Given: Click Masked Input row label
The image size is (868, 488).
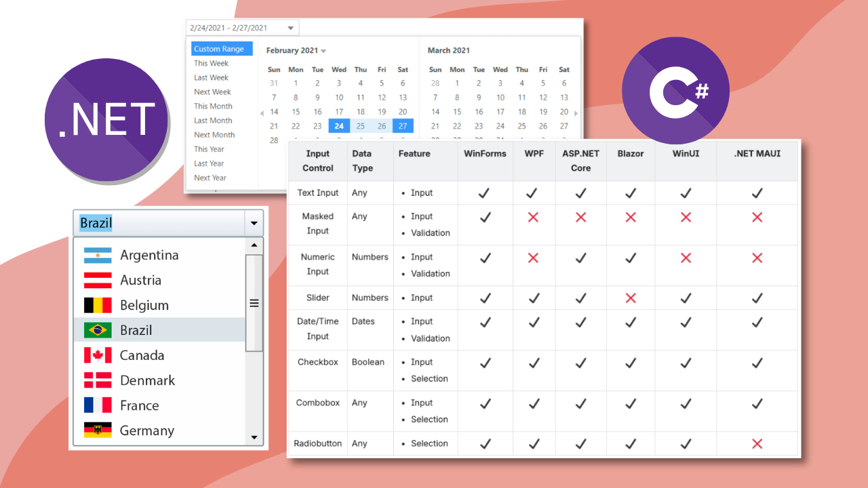Looking at the screenshot, I should pyautogui.click(x=318, y=224).
